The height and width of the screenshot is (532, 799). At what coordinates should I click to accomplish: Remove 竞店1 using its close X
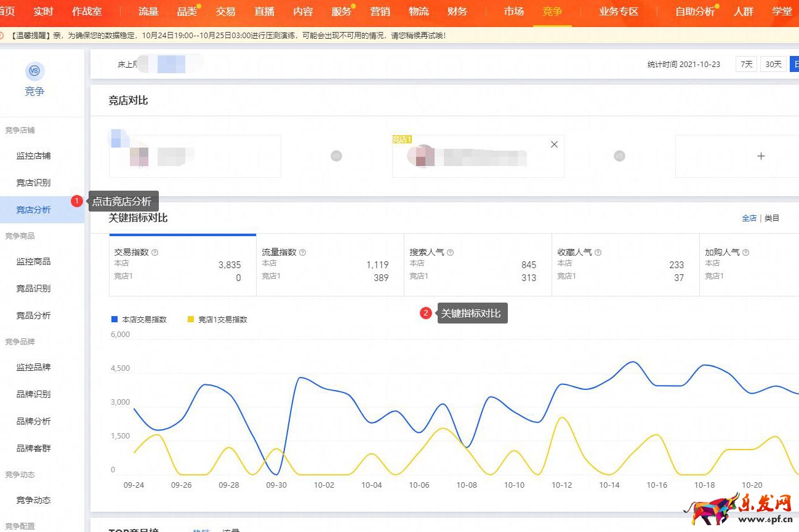[554, 144]
